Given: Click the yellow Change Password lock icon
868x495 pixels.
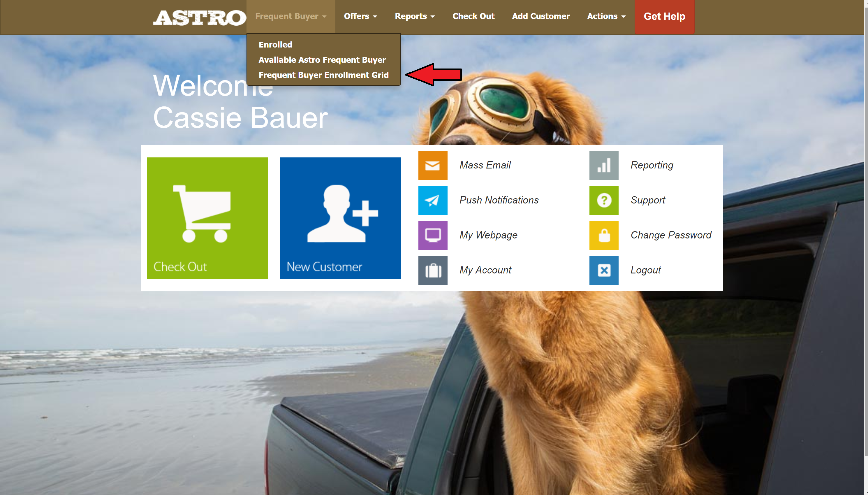Looking at the screenshot, I should (x=604, y=235).
